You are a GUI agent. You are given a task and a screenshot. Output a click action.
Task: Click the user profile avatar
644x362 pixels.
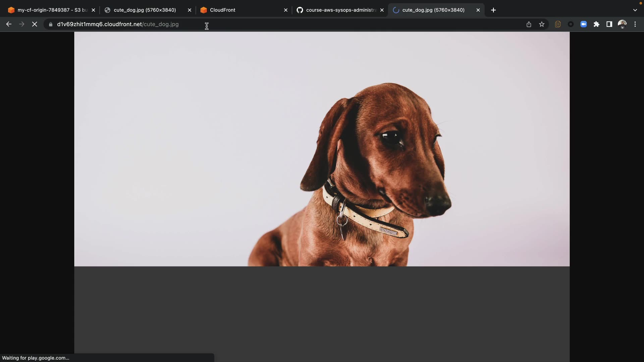(622, 24)
